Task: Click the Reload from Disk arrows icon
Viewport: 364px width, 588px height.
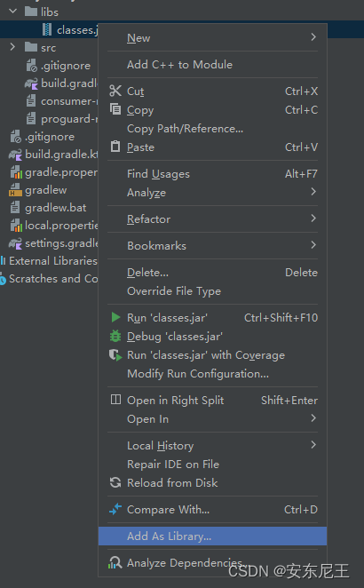Action: [x=115, y=482]
